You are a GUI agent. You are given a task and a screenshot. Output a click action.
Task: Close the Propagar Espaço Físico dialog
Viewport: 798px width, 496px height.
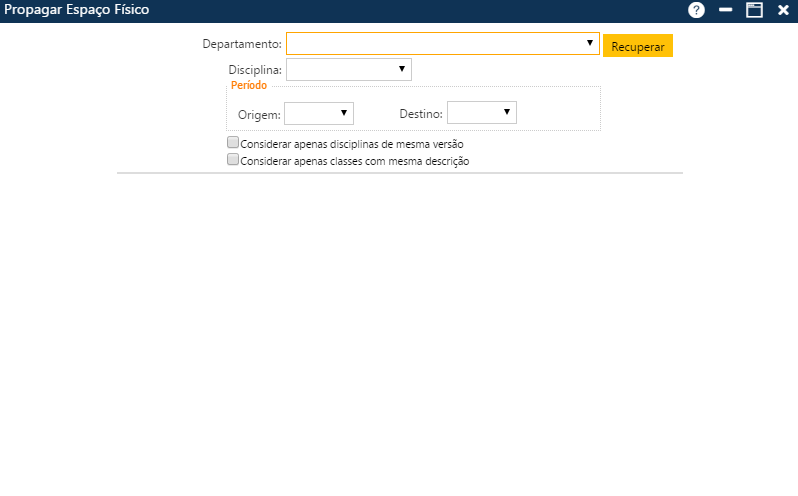click(783, 10)
